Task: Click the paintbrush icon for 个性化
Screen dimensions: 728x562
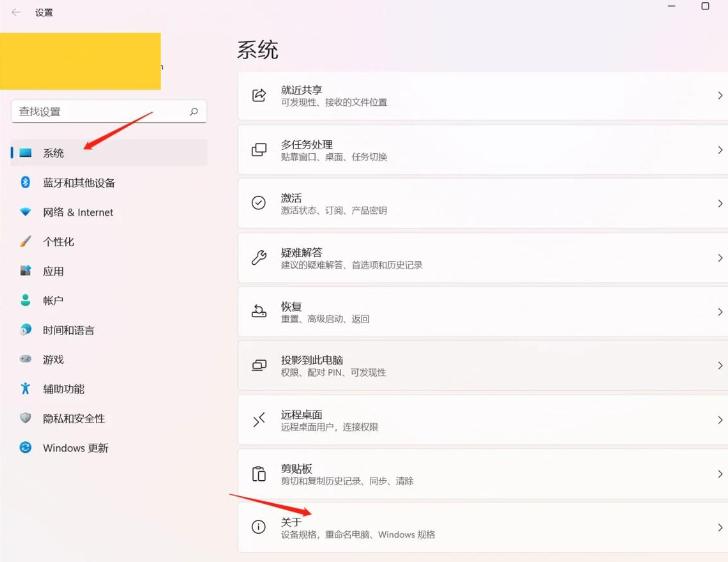Action: pos(26,241)
